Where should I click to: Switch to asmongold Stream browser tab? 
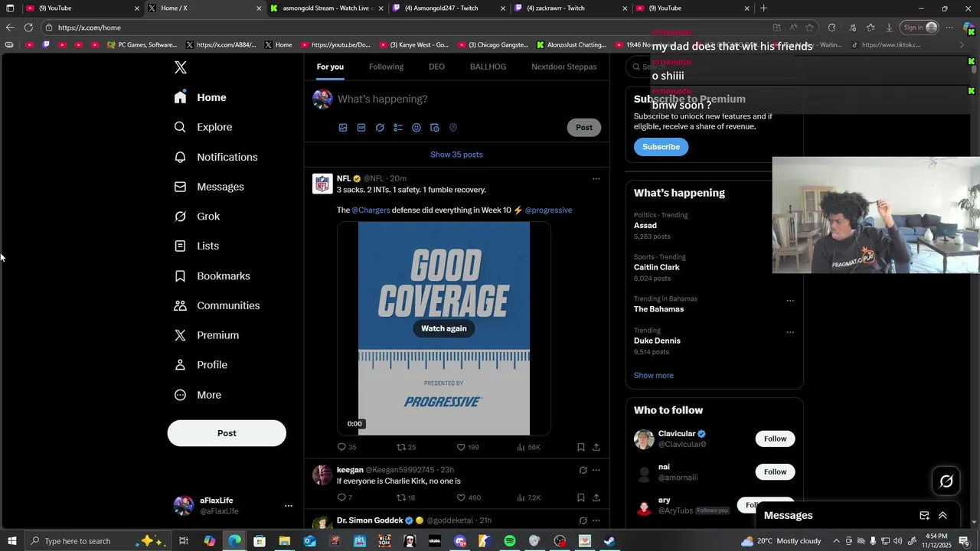pyautogui.click(x=325, y=8)
